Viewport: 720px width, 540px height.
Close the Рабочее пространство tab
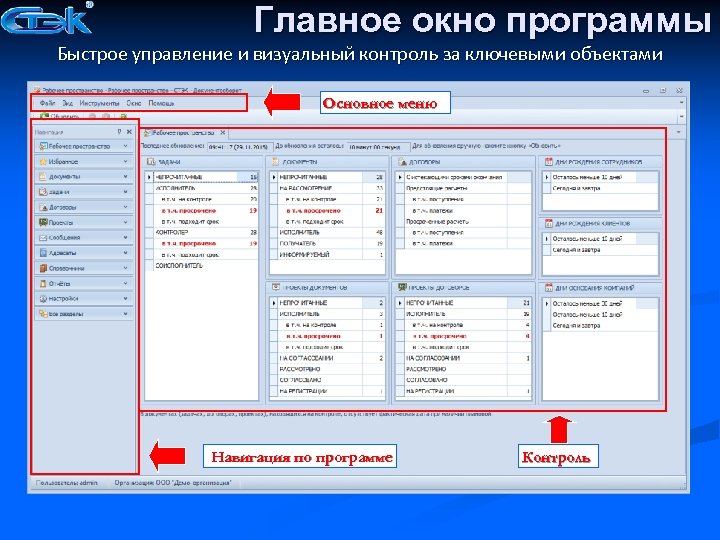[x=223, y=133]
